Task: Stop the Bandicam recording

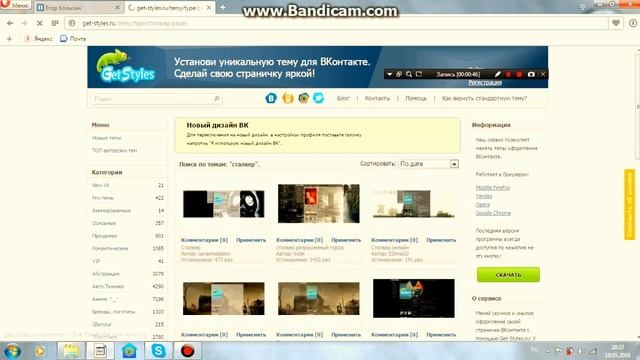Action: [x=519, y=74]
